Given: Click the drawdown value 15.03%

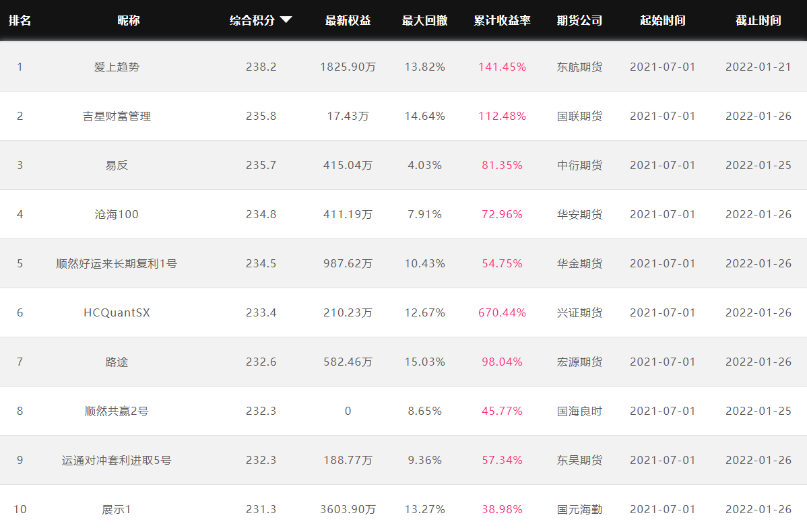Looking at the screenshot, I should (424, 362).
